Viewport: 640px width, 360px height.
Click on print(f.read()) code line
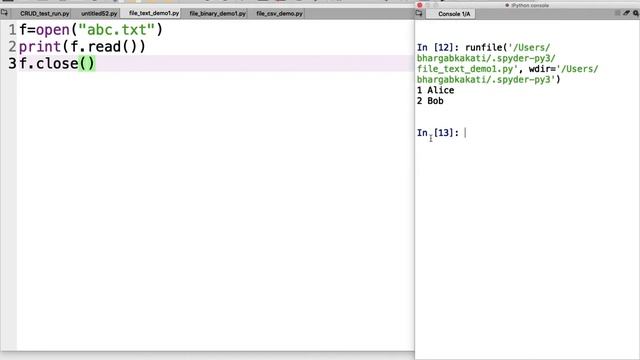click(82, 47)
